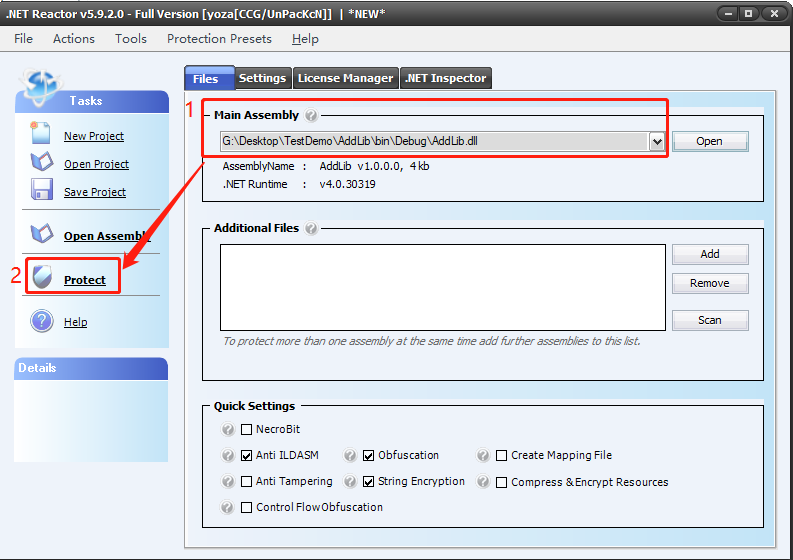
Task: Click the help icon next to Anti ILDASM
Action: coord(228,455)
